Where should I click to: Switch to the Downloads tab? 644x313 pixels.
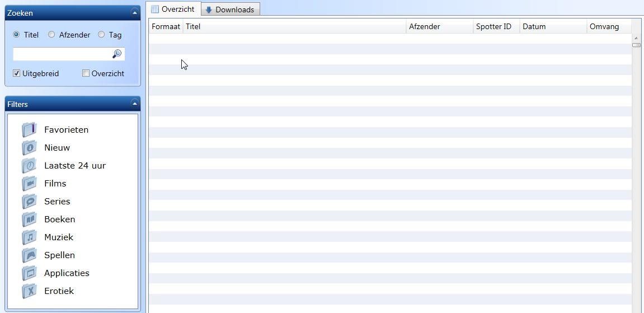231,10
